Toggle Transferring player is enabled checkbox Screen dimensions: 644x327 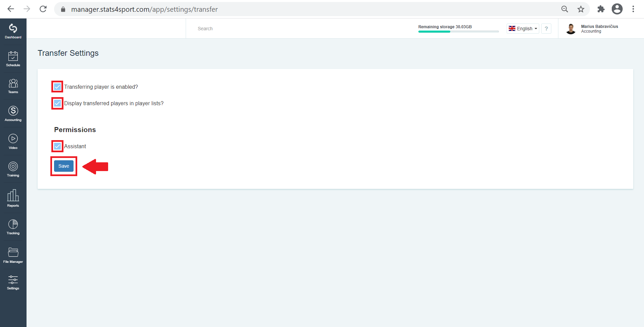57,87
